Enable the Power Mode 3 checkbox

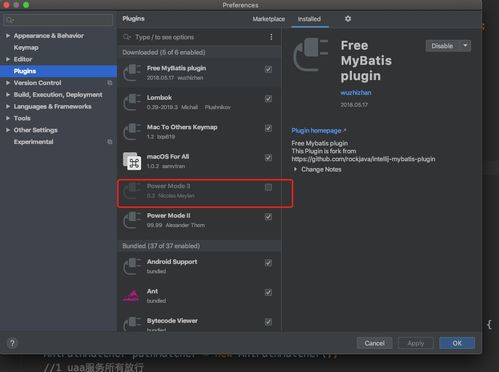(x=268, y=187)
